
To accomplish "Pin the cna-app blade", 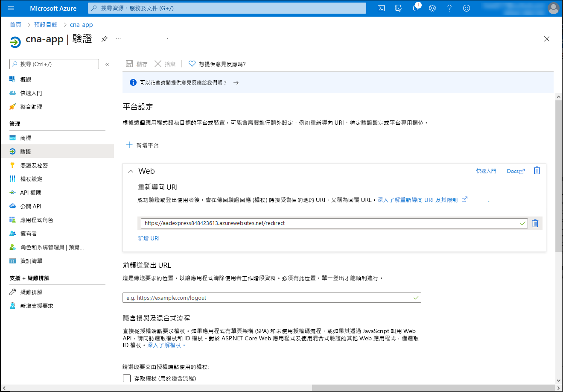I will 104,39.
